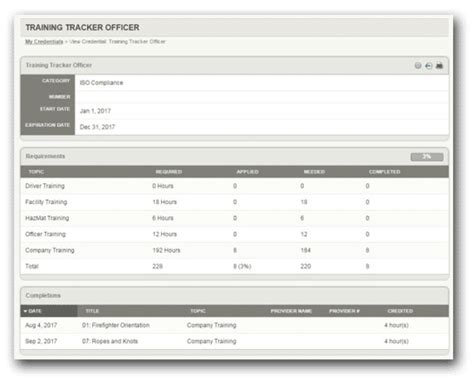This screenshot has height=382, width=474.
Task: Click the round gray icon in Training Tracker Officer header
Action: 418,65
